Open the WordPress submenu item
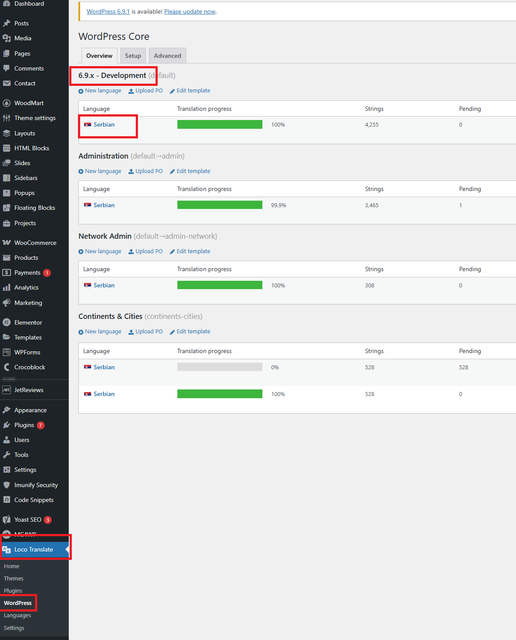The width and height of the screenshot is (516, 640). coord(18,603)
